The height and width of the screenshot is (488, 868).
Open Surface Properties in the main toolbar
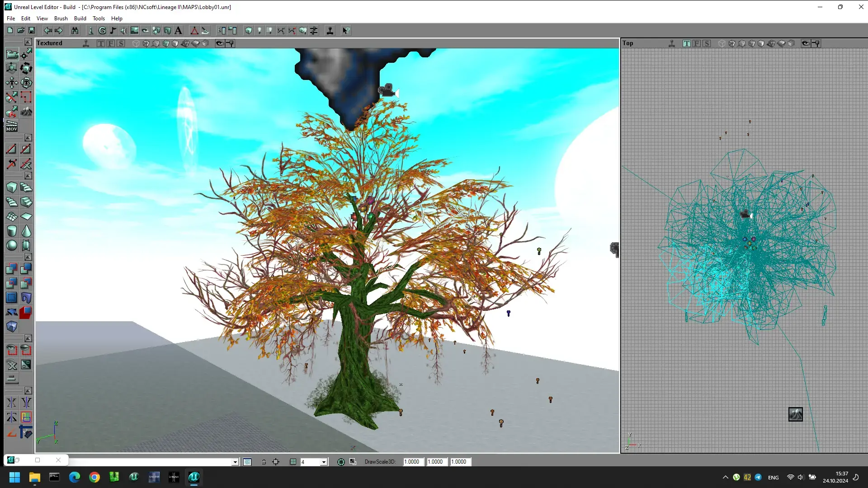pyautogui.click(x=232, y=30)
